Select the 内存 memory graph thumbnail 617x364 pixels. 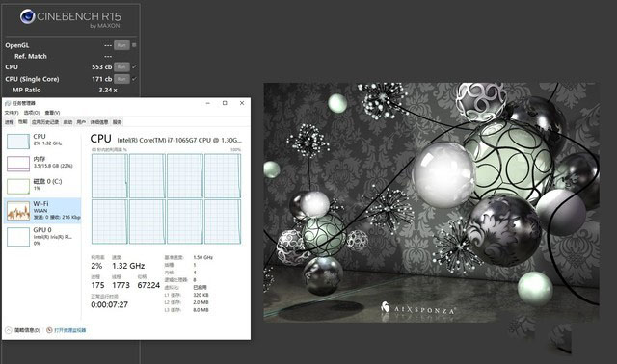(x=18, y=164)
